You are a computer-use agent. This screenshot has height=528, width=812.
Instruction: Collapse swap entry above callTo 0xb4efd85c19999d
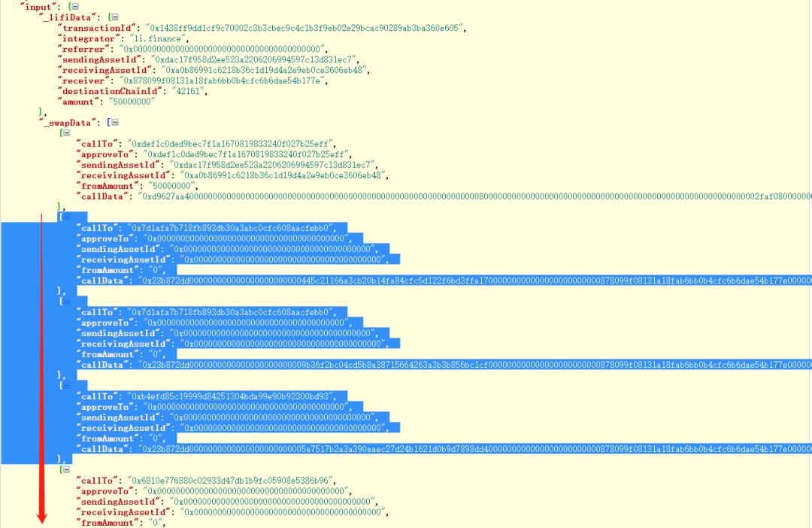tap(66, 386)
